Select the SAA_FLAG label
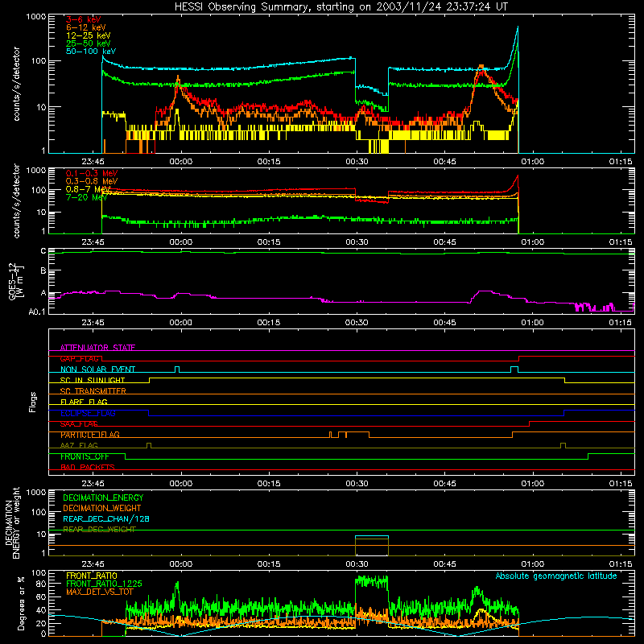The height and width of the screenshot is (644, 644). 79,424
